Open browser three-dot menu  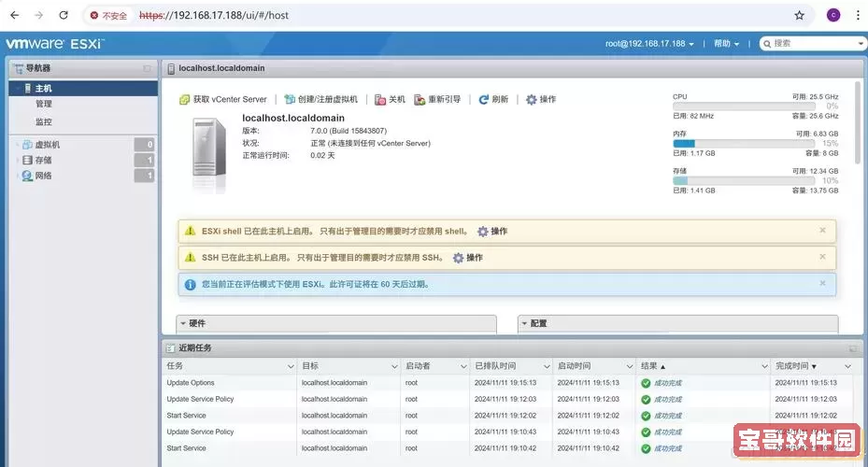tap(858, 16)
